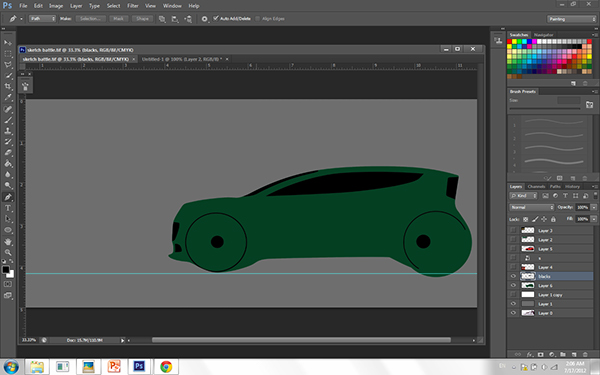Open the Opacity slider dropdown arrow
Screen dimensions: 600x375
pos(593,207)
